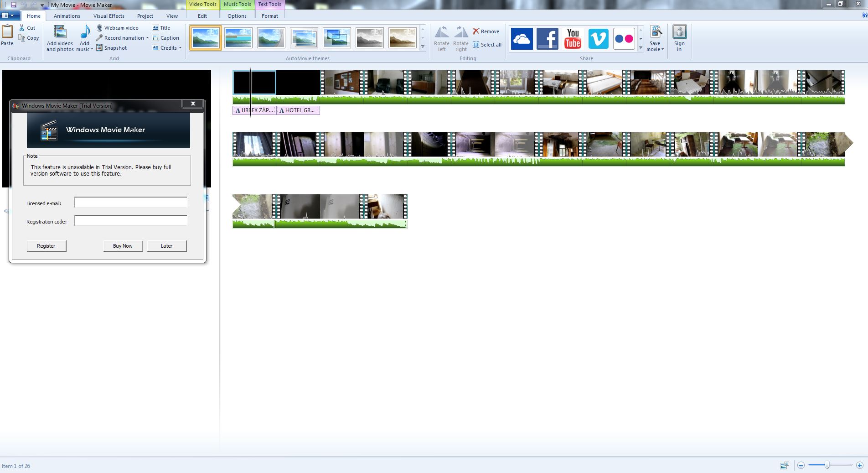This screenshot has width=868, height=473.
Task: Share movie to YouTube
Action: click(573, 38)
